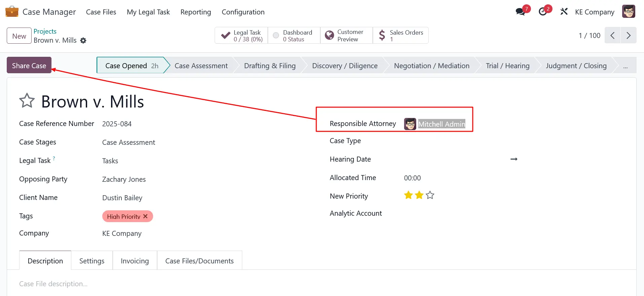This screenshot has height=296, width=644.
Task: Open the discuss messages icon
Action: 520,12
